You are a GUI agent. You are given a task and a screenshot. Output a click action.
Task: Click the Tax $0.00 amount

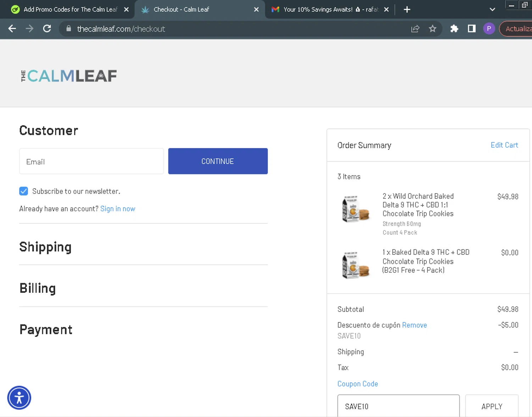[510, 367]
